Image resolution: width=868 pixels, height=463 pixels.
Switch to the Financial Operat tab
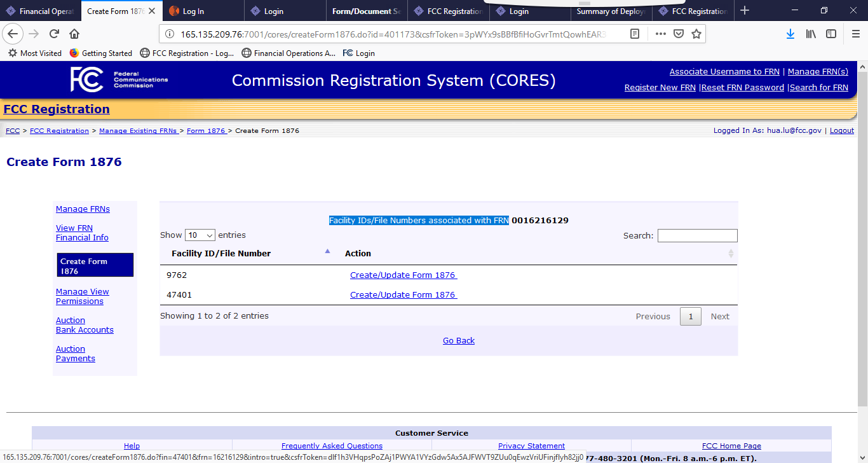click(41, 11)
